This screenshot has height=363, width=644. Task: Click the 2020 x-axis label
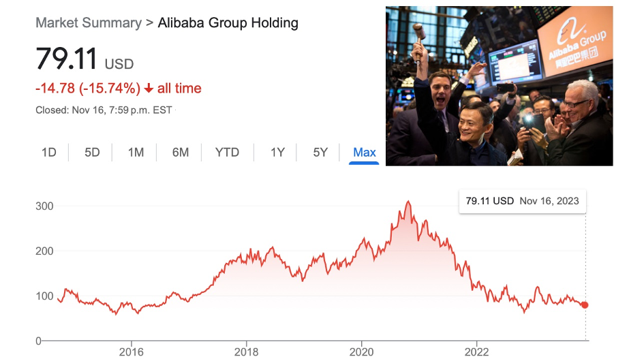pos(361,352)
